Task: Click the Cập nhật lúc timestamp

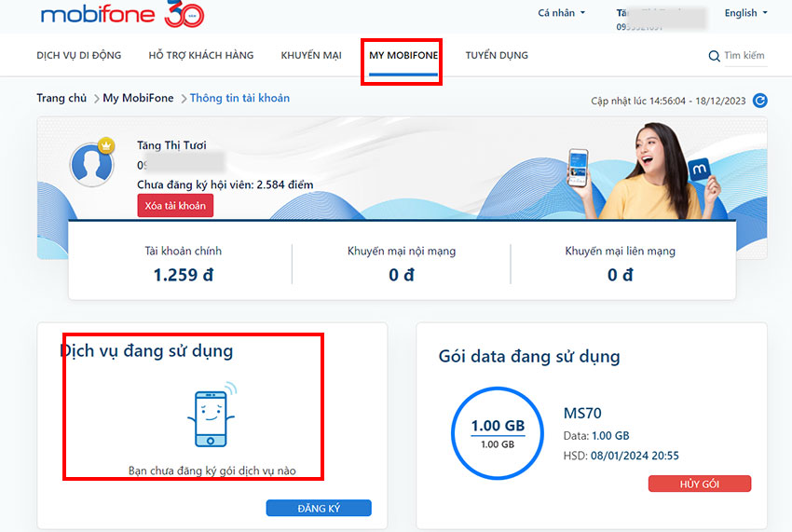Action: [668, 101]
